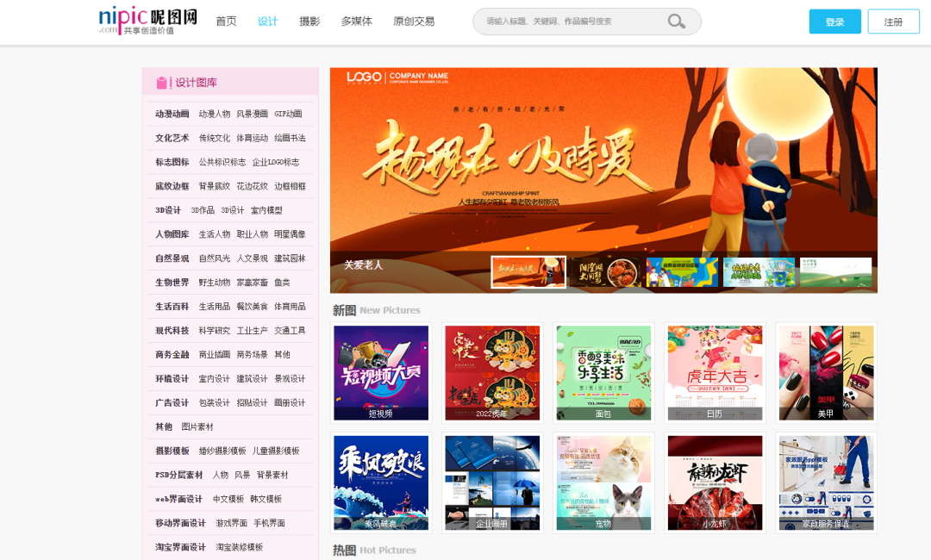This screenshot has width=931, height=560.
Task: Open 建筑园林 subcategory
Action: click(x=290, y=258)
